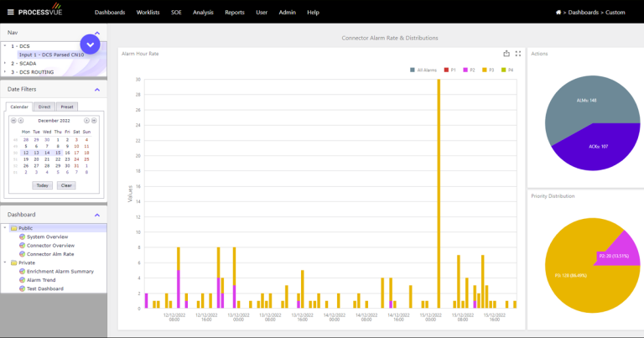Image resolution: width=644 pixels, height=338 pixels.
Task: Expand the 3 - DCS ROUTING tree node
Action: pyautogui.click(x=5, y=72)
